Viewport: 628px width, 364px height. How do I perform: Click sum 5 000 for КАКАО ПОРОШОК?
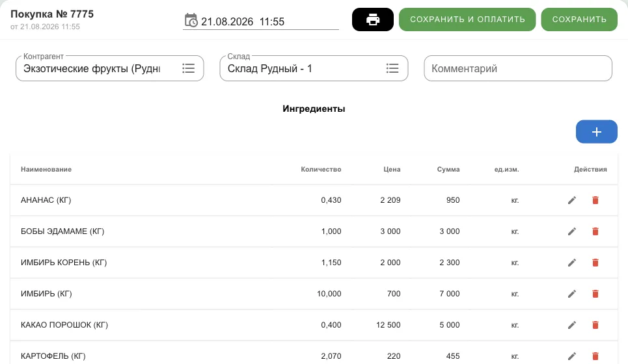coord(450,325)
